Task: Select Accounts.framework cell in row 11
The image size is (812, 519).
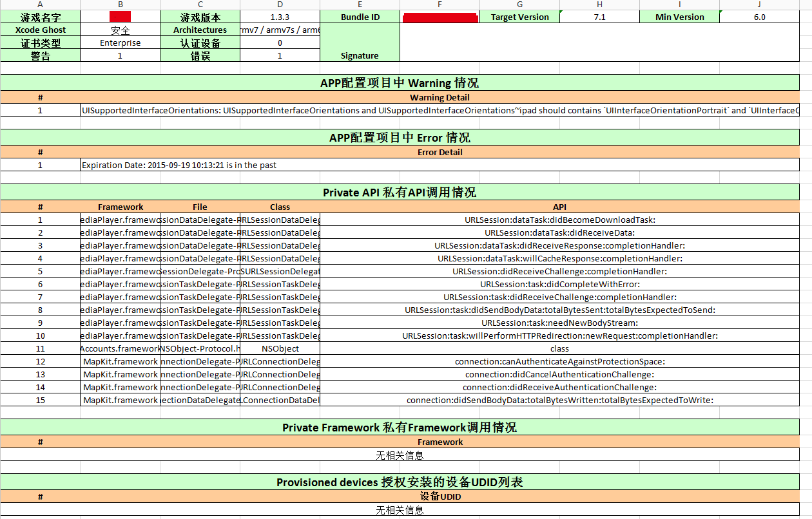Action: tap(120, 348)
